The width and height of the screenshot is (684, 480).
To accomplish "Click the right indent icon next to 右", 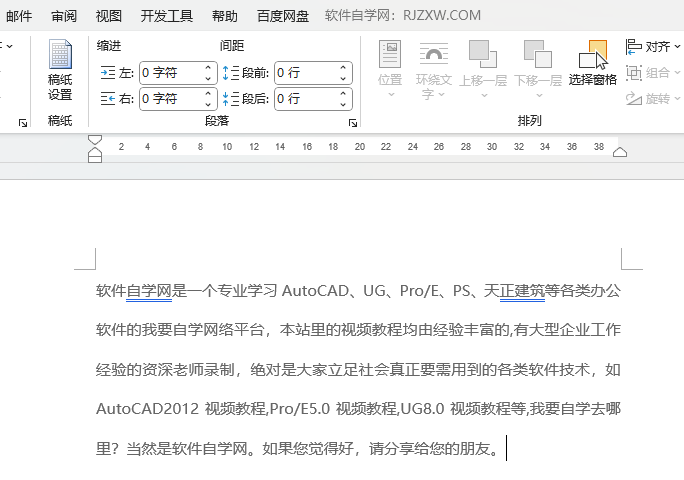I will tap(108, 99).
